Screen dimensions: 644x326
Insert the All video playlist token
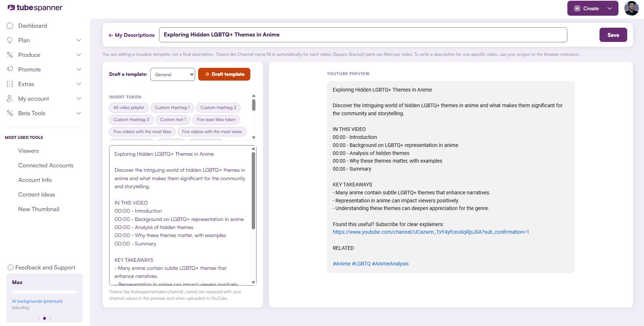coord(128,108)
